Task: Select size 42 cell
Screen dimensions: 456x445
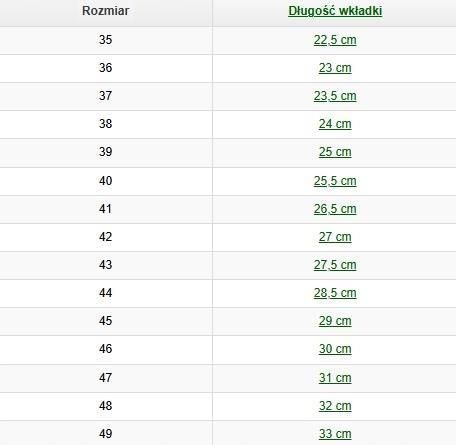Action: coord(106,237)
